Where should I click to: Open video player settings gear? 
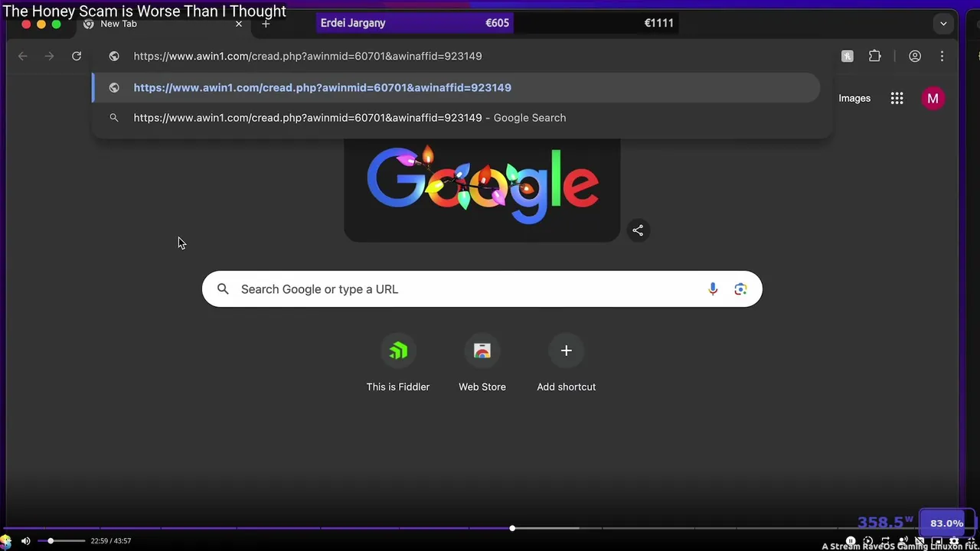(x=954, y=541)
